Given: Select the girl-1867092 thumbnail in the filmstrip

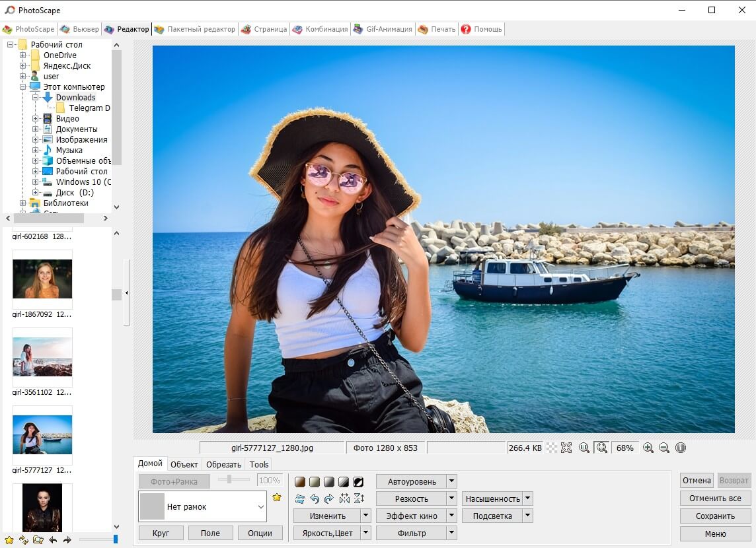Looking at the screenshot, I should point(42,280).
